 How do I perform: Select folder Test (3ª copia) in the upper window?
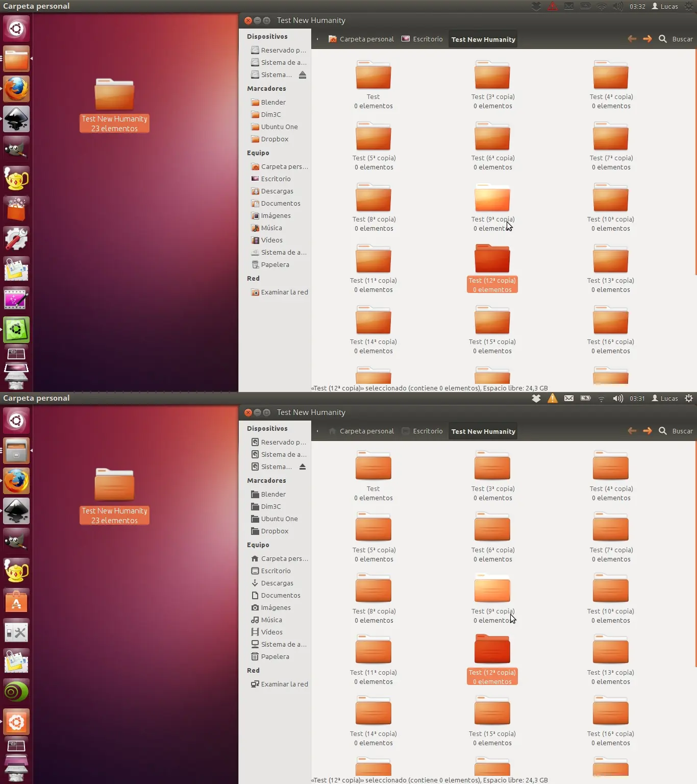click(x=492, y=85)
